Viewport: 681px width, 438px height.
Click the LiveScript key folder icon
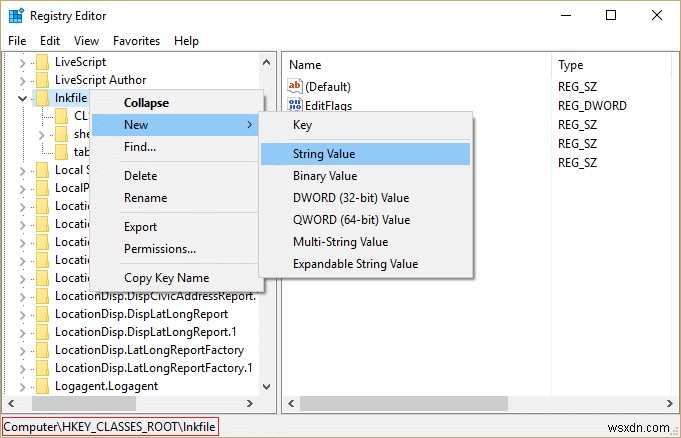42,62
